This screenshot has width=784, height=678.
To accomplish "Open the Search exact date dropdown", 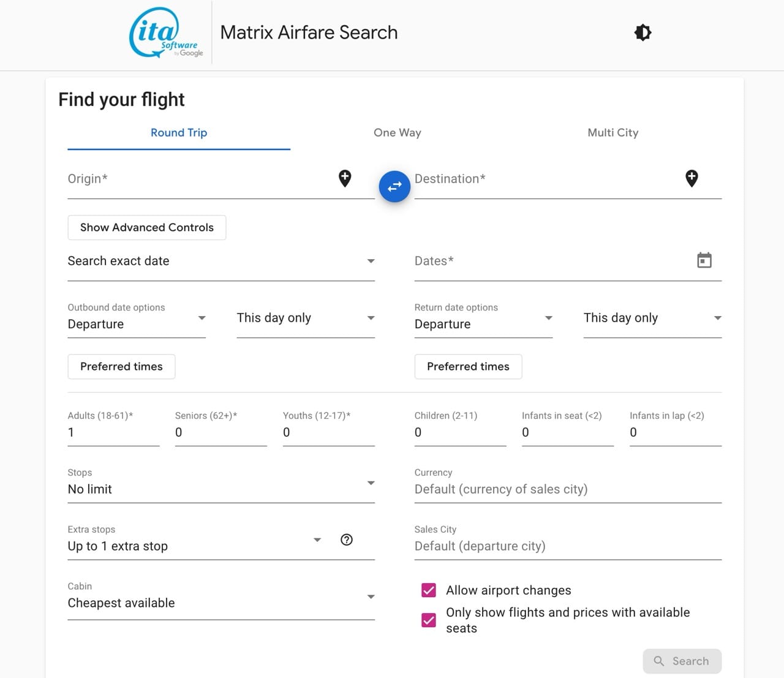I will [x=371, y=261].
